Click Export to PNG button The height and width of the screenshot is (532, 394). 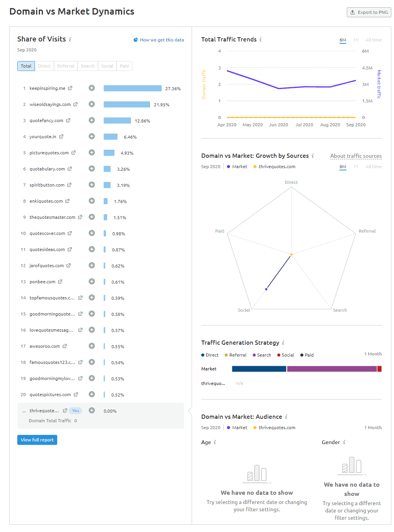point(369,12)
